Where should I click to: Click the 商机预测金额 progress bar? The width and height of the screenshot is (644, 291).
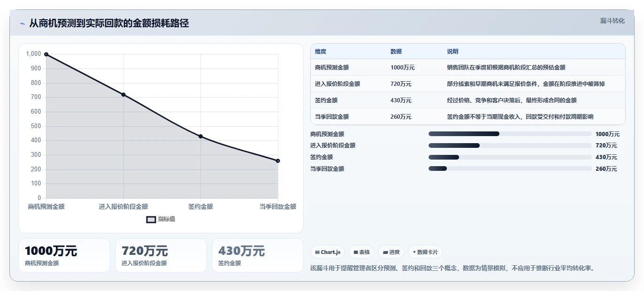pyautogui.click(x=510, y=134)
